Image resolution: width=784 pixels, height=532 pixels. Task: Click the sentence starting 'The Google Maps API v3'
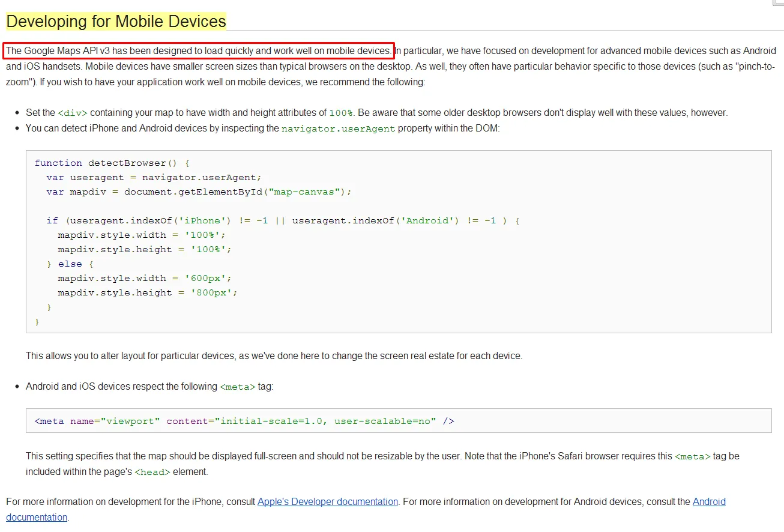point(199,50)
